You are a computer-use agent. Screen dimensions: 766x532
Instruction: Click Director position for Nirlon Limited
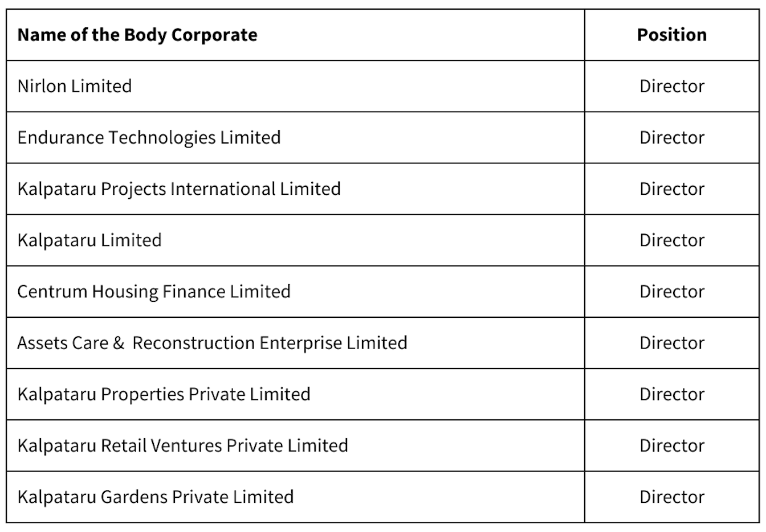(671, 86)
